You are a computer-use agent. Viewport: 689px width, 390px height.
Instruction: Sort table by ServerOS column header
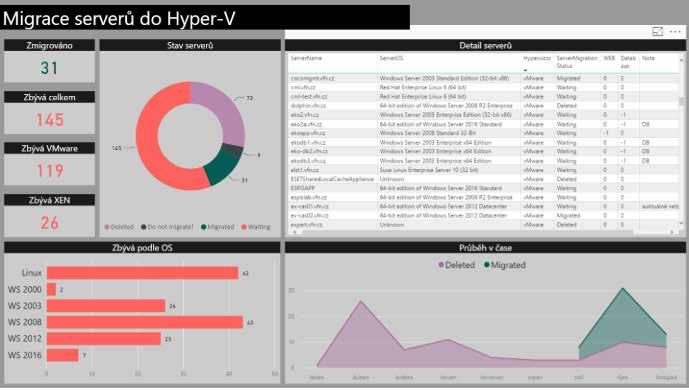pyautogui.click(x=391, y=58)
